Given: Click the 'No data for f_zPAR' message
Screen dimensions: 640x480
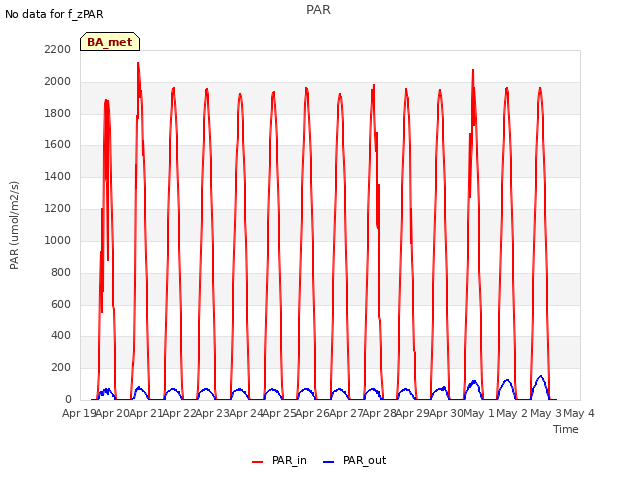Looking at the screenshot, I should [54, 14].
